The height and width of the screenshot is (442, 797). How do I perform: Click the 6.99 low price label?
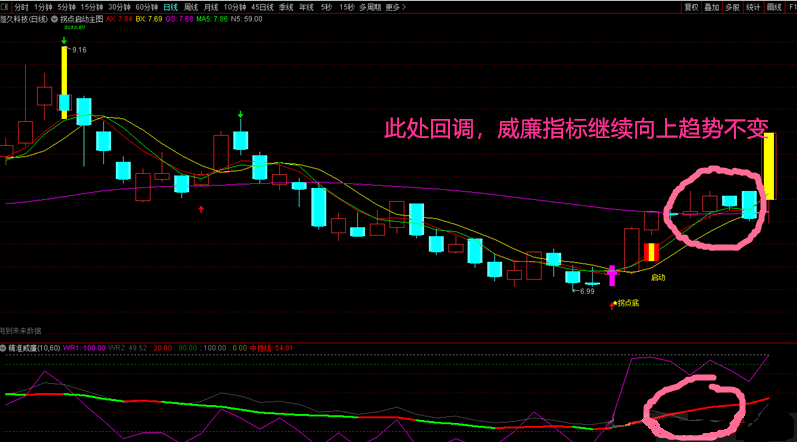click(587, 291)
